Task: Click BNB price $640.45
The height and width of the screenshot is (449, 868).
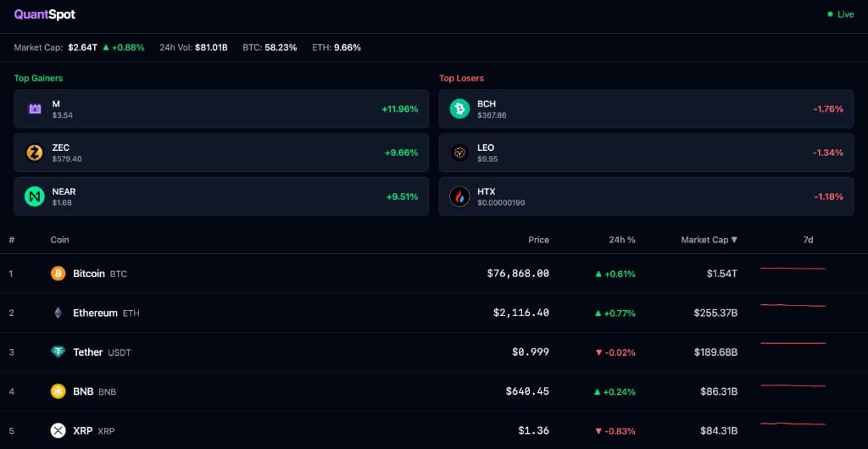Action: point(527,391)
